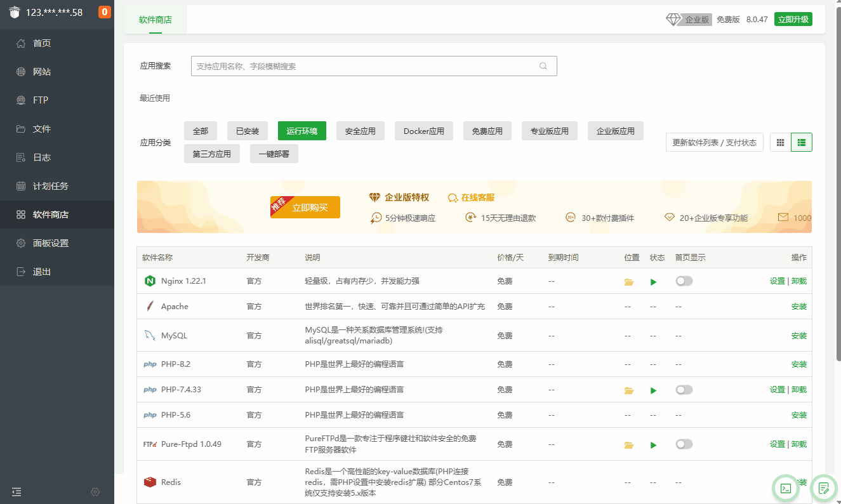Screen dimensions: 841x504
Task: Click 安装 for Apache
Action: tap(799, 307)
